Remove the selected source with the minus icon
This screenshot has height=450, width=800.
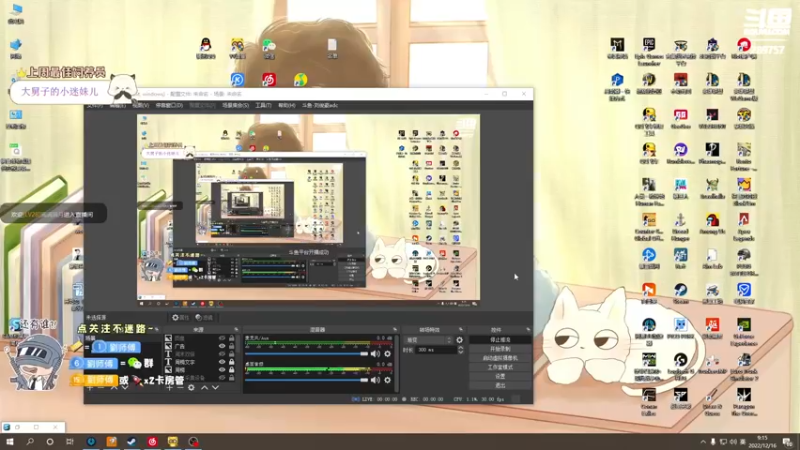180,388
